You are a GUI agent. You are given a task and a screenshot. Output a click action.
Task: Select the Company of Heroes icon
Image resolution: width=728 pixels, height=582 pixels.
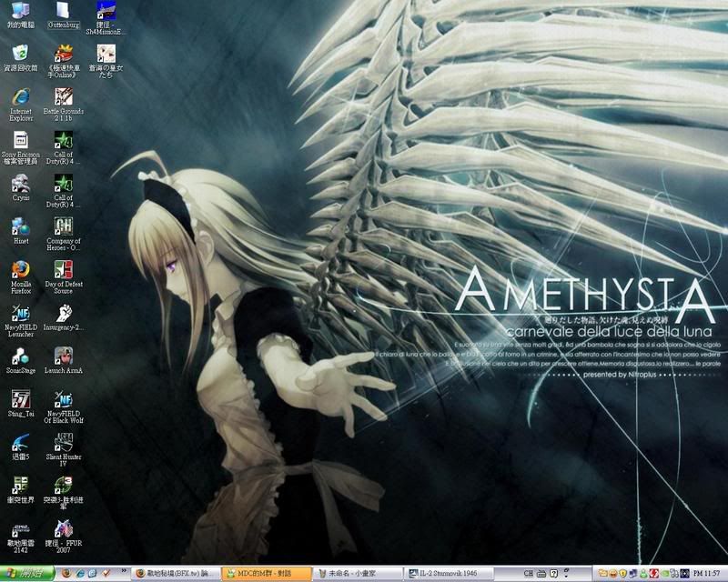click(64, 226)
